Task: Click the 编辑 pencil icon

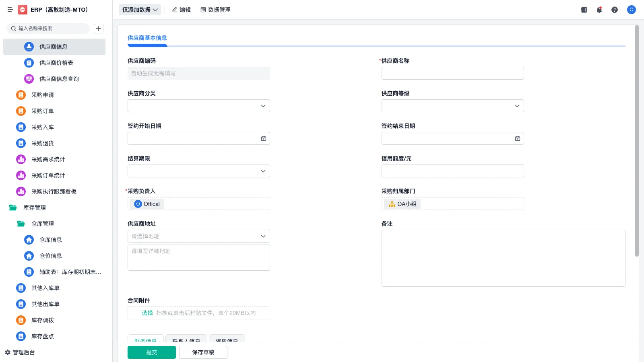Action: [x=182, y=10]
